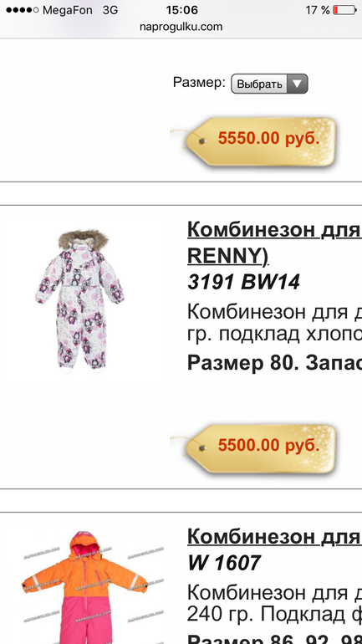Tap the 17 % battery percentage
Screen dimensions: 362x644
[x=318, y=10]
